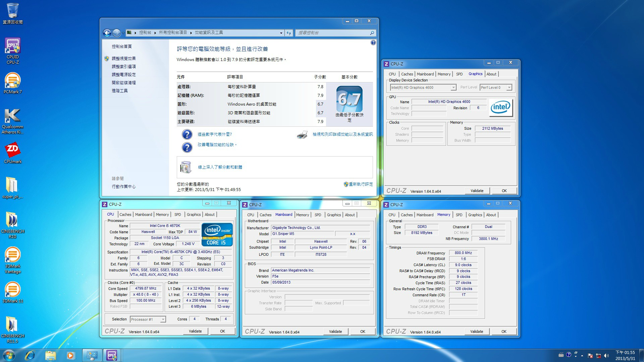Open 'Advanced tools' in the sidebar
The width and height of the screenshot is (644, 362).
pos(120,90)
